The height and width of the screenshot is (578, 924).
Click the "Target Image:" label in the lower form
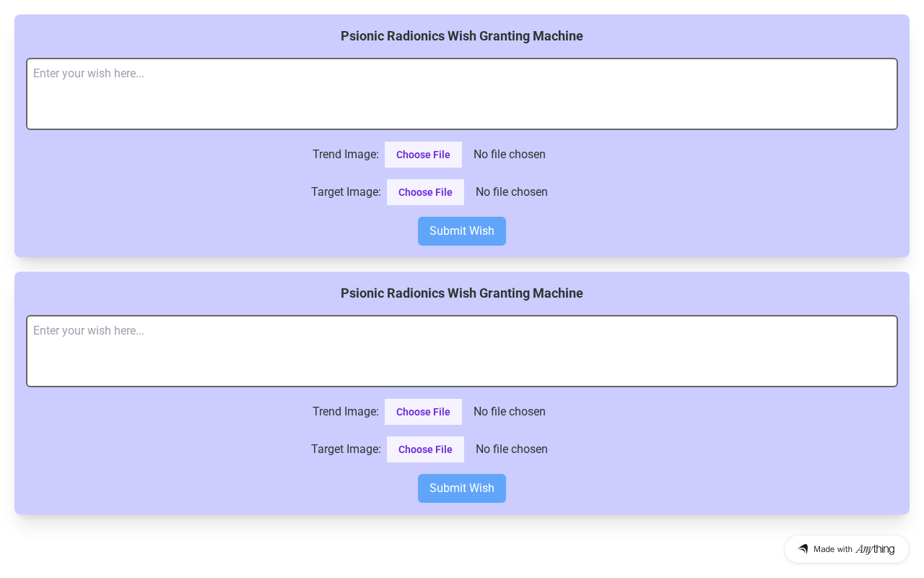[346, 449]
